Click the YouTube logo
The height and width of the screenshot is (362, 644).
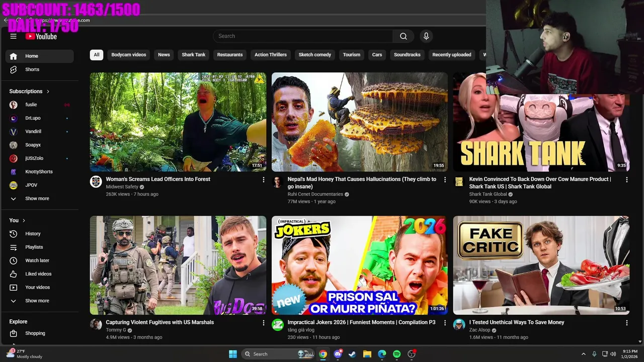pos(41,36)
